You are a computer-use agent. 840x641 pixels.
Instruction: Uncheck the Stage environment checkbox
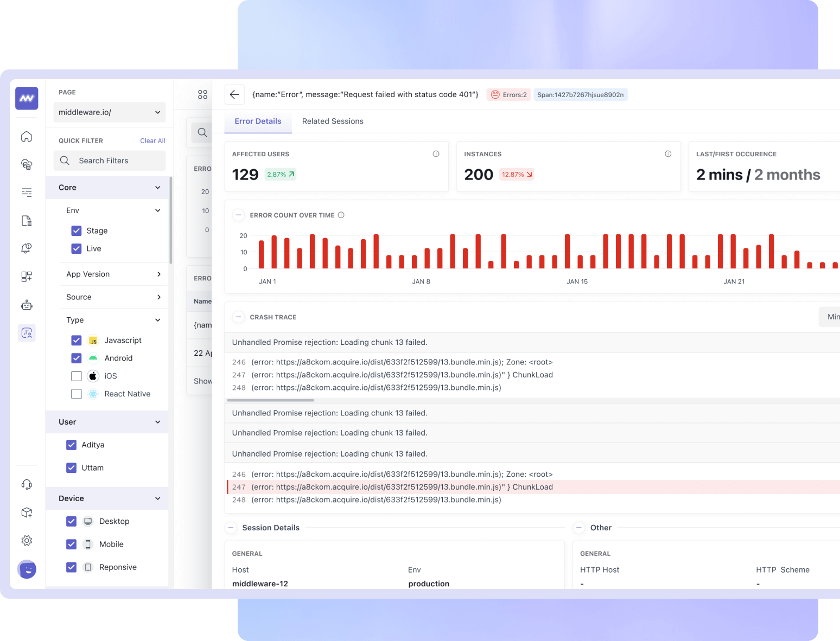tap(77, 230)
